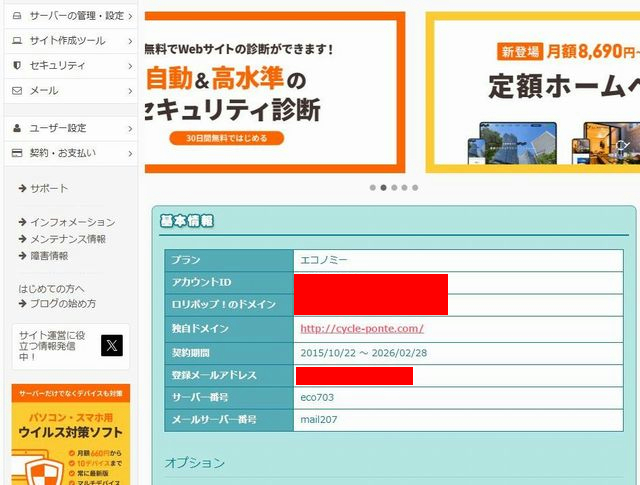
Task: Expand the 契約・お支払い chevron arrow
Action: point(130,153)
